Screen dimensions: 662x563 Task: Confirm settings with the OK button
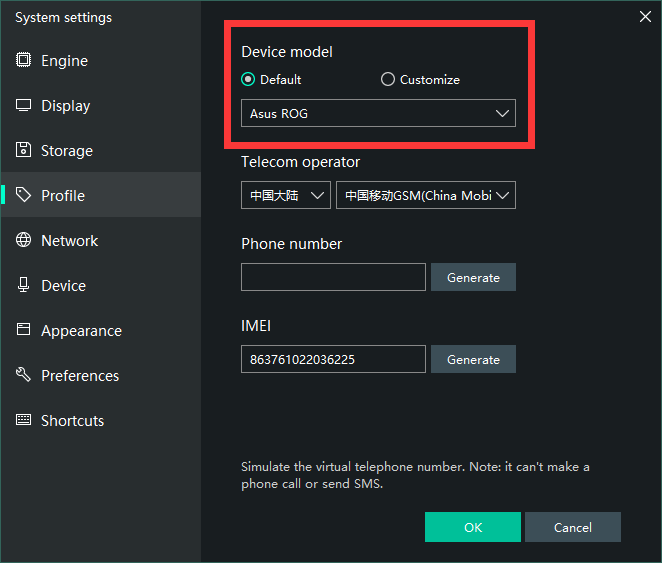(x=472, y=527)
